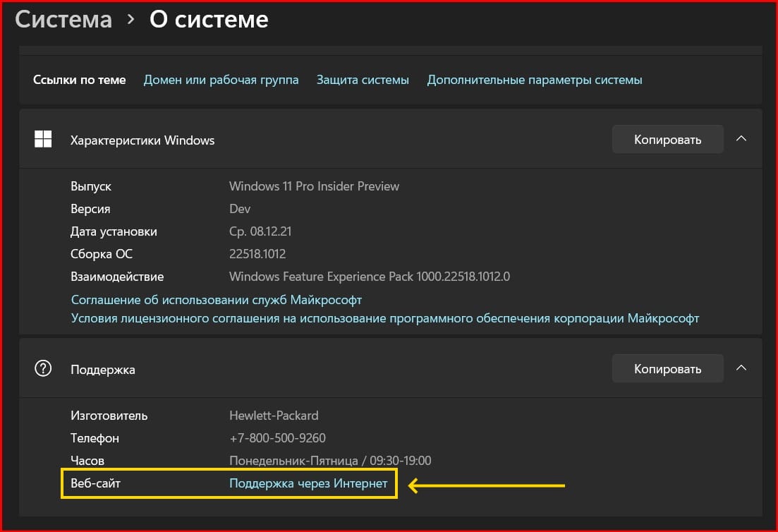Select the Dev version value
Screen dimensions: 778x532
pos(240,209)
